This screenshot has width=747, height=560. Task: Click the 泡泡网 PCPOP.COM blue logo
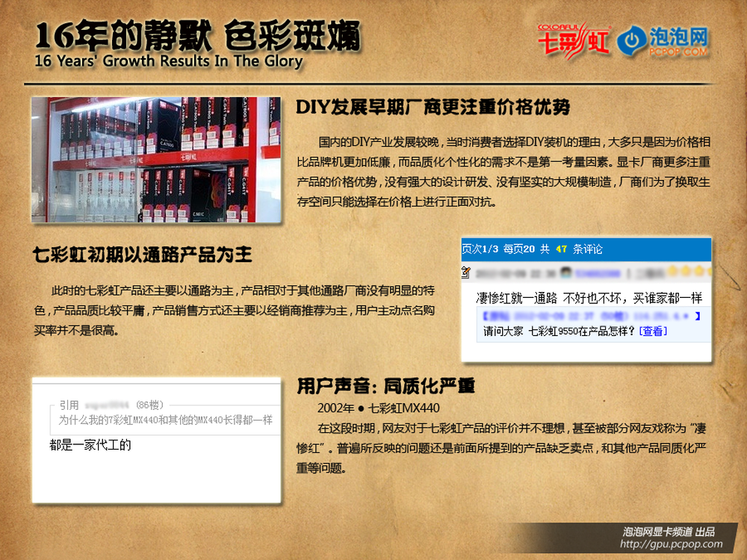(x=663, y=41)
